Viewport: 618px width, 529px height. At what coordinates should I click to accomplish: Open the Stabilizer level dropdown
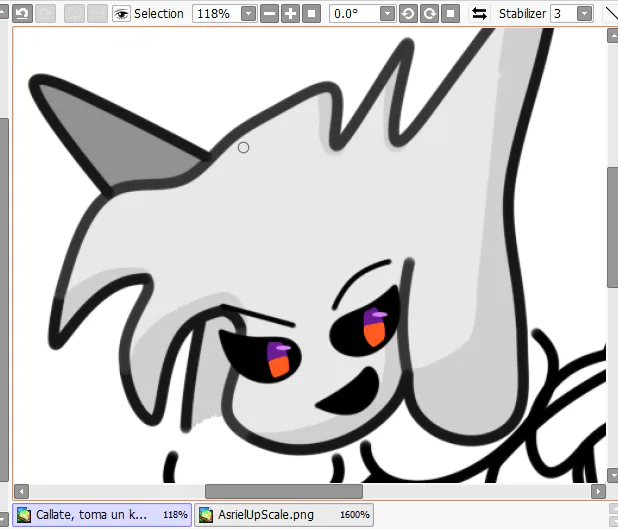click(x=584, y=14)
